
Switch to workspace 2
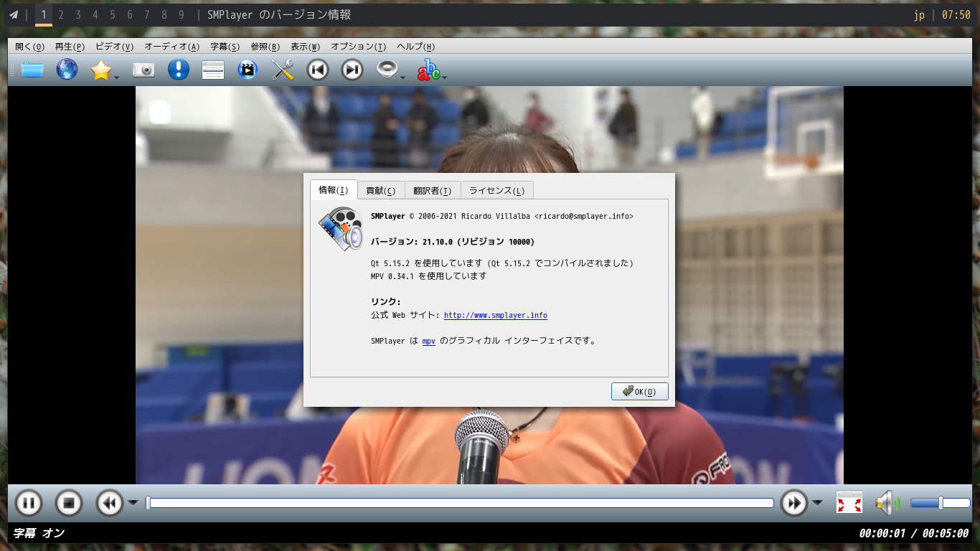click(x=61, y=14)
